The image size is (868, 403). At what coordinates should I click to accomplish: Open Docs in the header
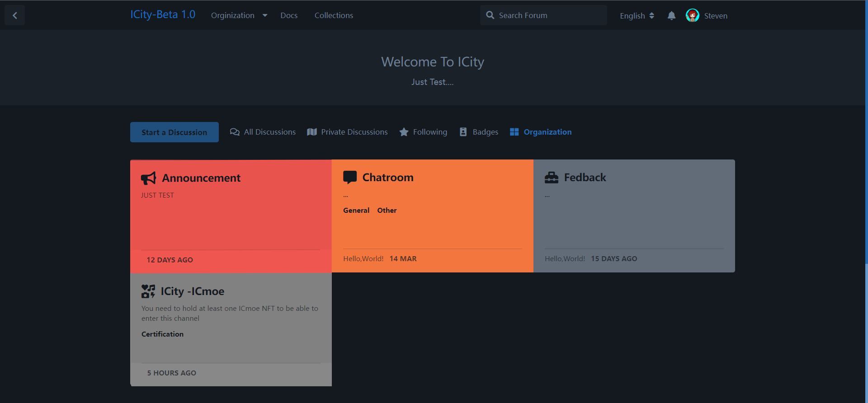(x=289, y=15)
